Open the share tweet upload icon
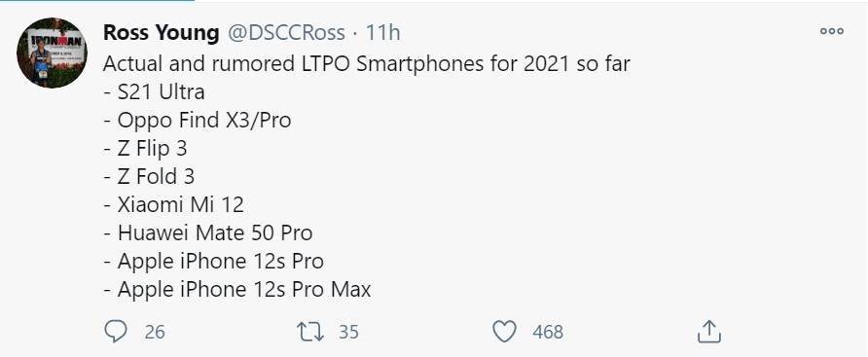The image size is (868, 357). [709, 332]
